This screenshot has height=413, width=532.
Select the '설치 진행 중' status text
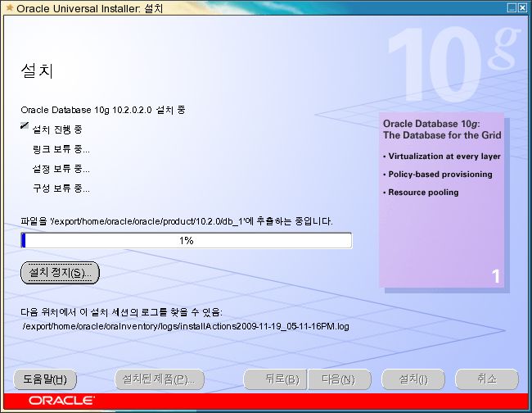57,129
